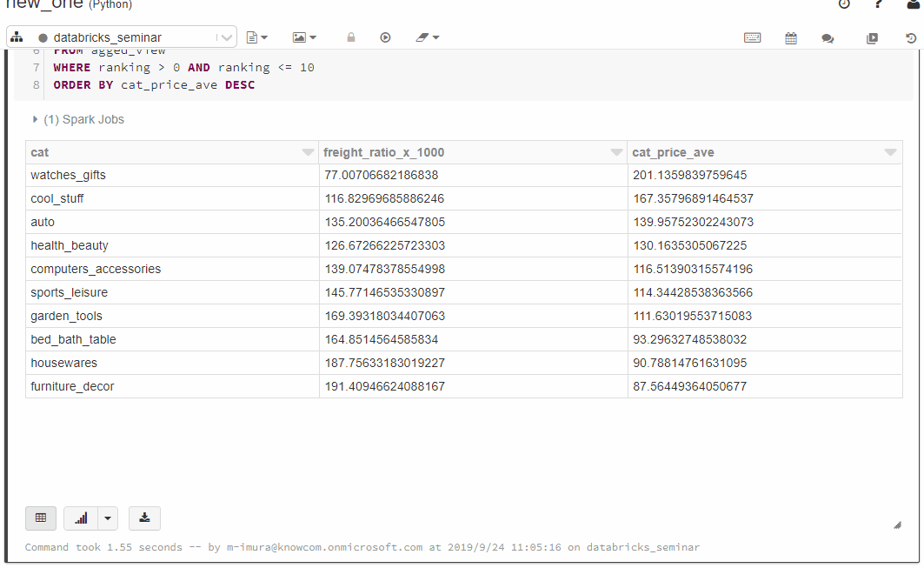Run all cells with the play icon
This screenshot has width=924, height=568.
click(385, 37)
